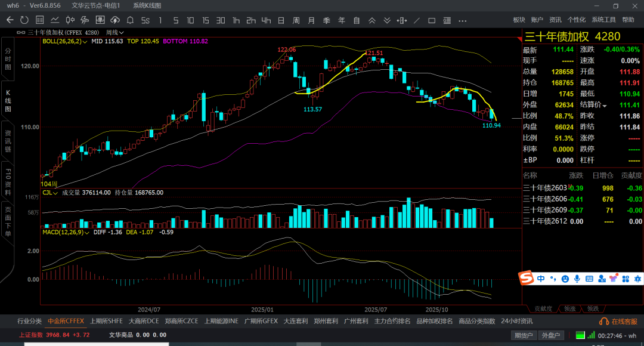This screenshot has height=346, width=644.
Task: Switch chart to 4h period
Action: [x=266, y=20]
